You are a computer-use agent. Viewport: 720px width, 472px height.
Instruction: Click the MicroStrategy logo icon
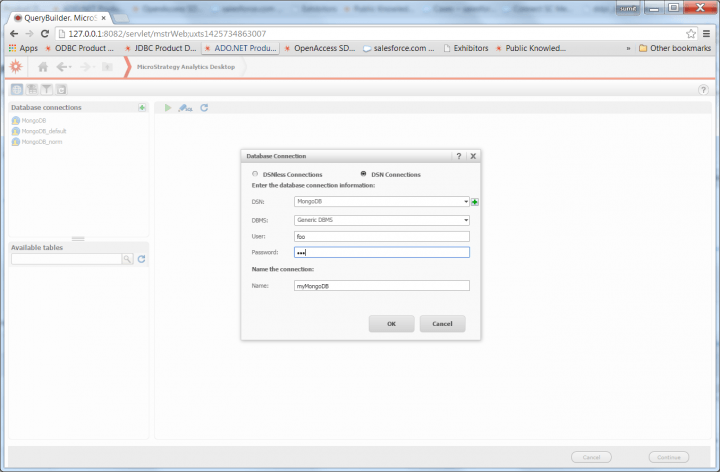coord(15,67)
